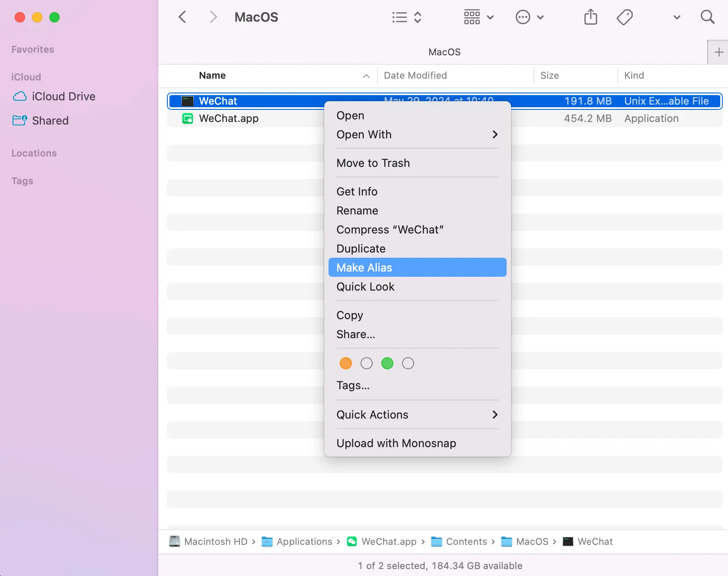
Task: Go back with the left chevron
Action: 182,17
